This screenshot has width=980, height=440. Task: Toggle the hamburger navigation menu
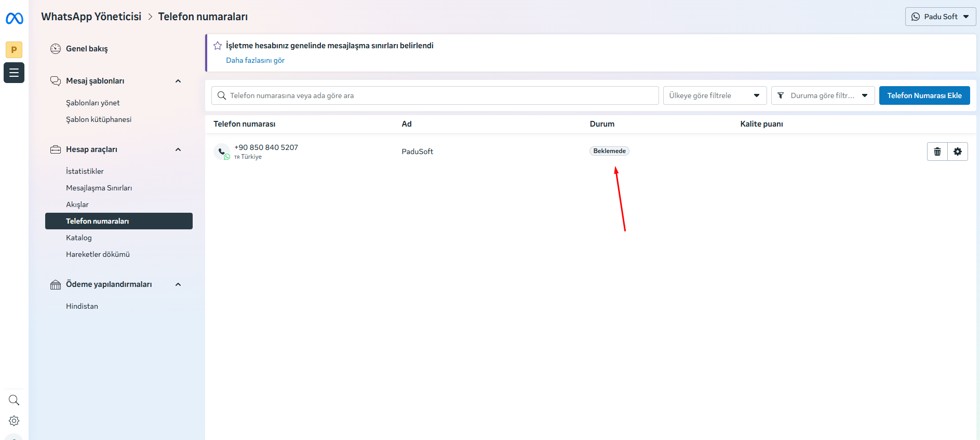(14, 73)
